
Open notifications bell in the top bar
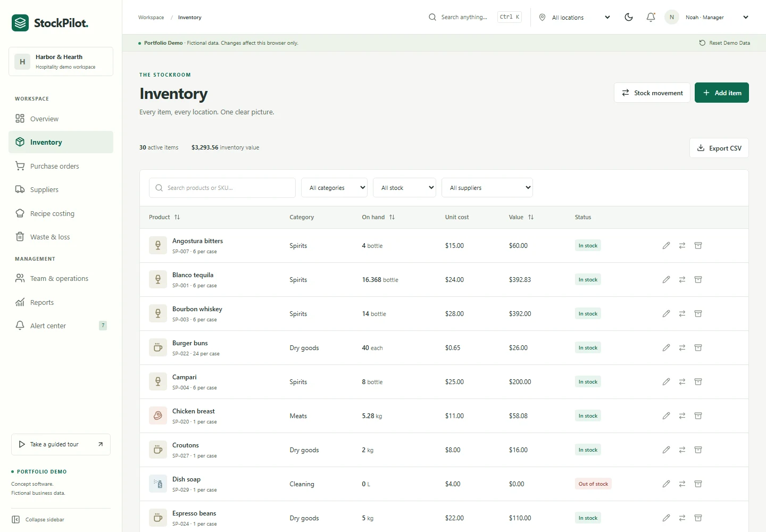[x=651, y=17]
